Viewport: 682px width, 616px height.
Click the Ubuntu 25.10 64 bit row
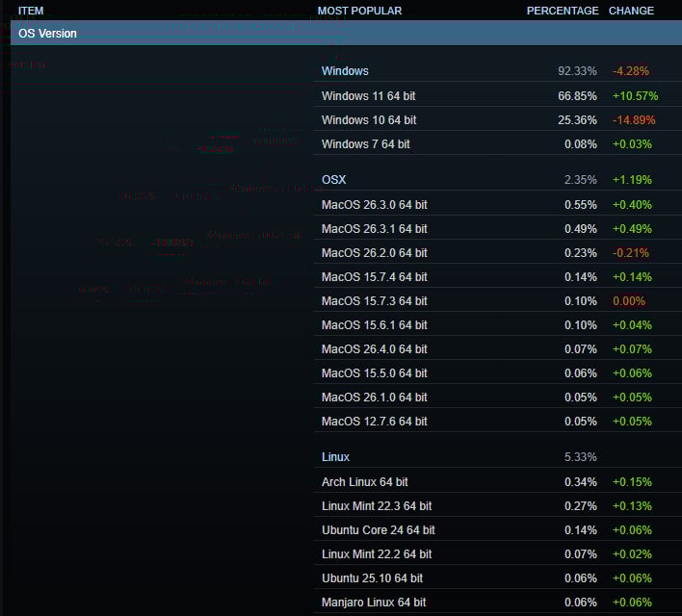point(498,578)
